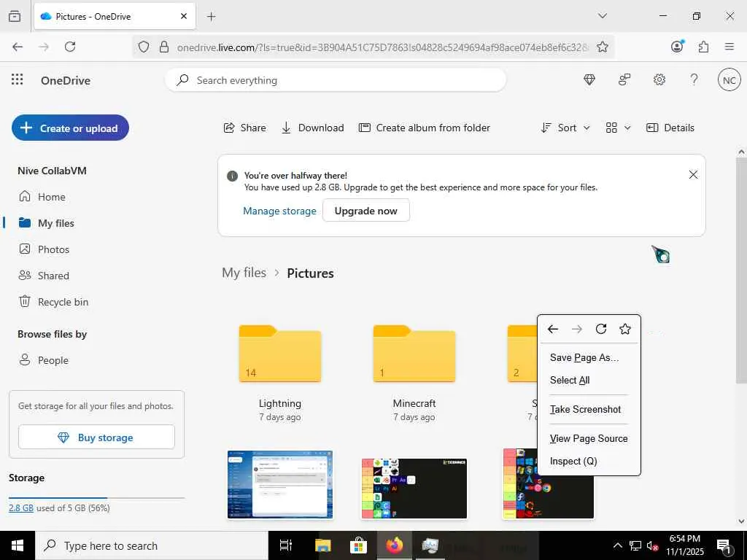This screenshot has height=560, width=747.
Task: Click Share in the command bar
Action: pos(245,128)
